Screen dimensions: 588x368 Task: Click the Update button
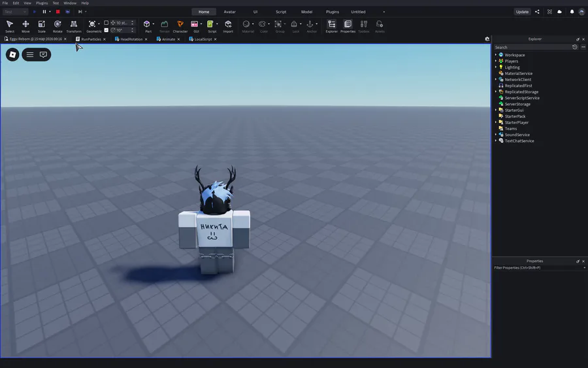(522, 12)
